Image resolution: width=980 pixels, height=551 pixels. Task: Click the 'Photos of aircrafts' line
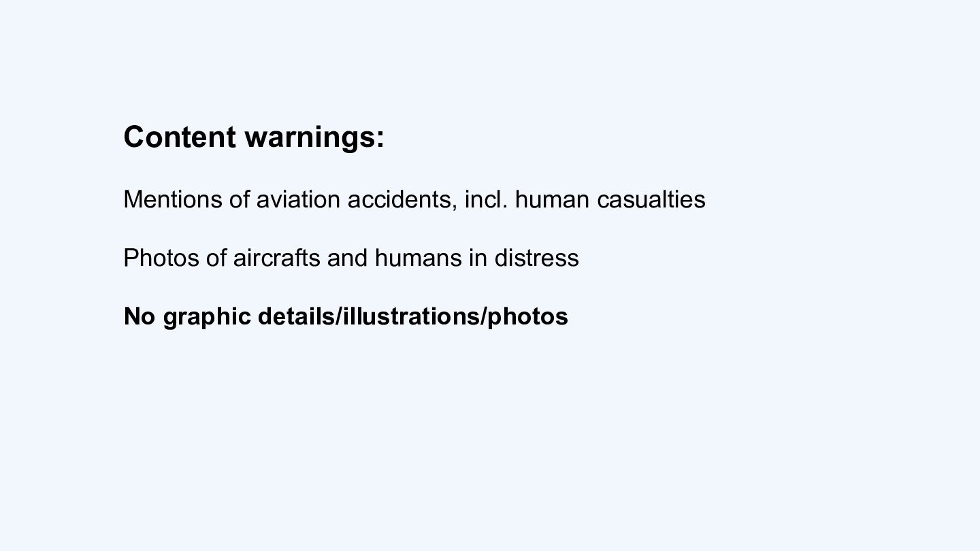pos(350,258)
